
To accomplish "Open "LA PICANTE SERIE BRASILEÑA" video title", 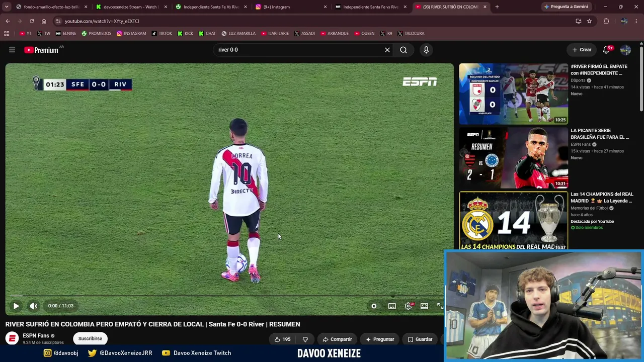I will (600, 134).
